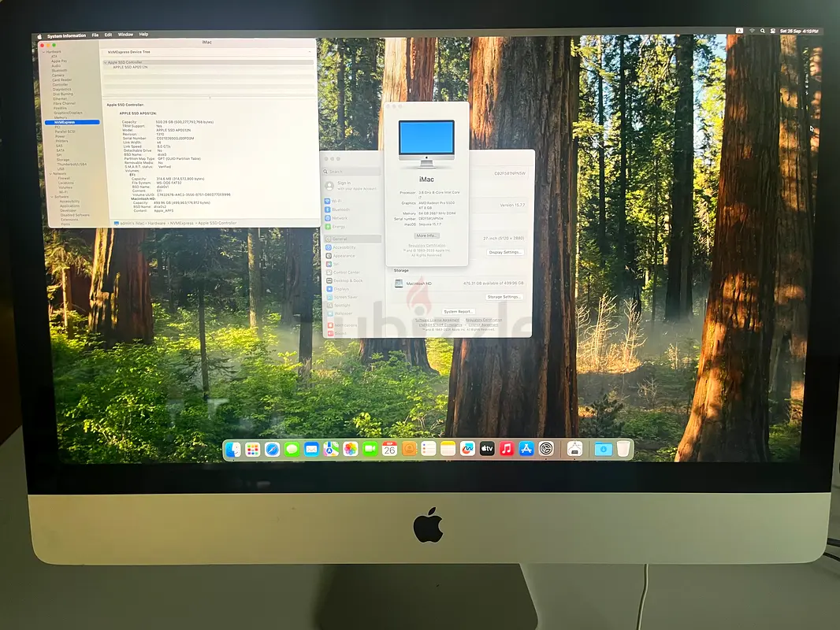Collapse the Apple SSD Controller tree row
The image size is (840, 630).
[x=105, y=63]
